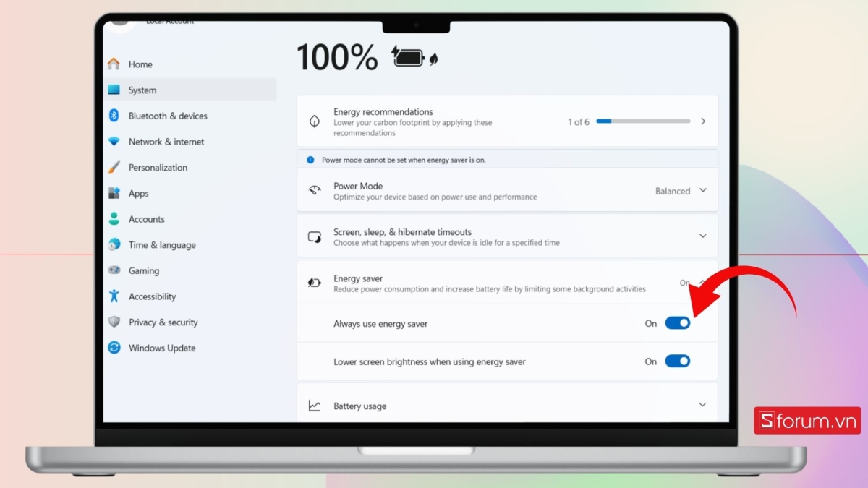Click the Energy saver section header text
The image size is (868, 488).
(358, 278)
